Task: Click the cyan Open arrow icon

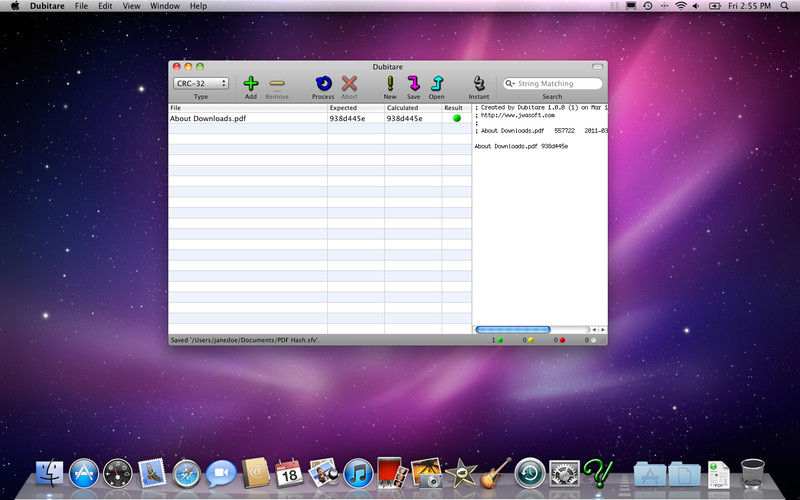Action: tap(437, 83)
